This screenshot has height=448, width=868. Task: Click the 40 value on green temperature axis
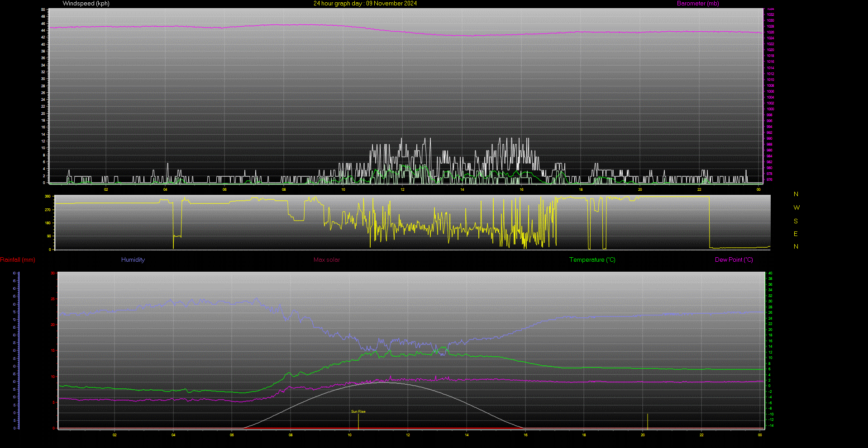coord(770,274)
